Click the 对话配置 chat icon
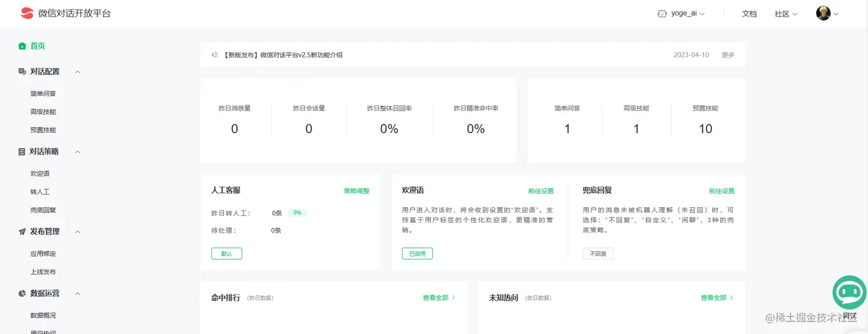Viewport: 868px width, 334px height. [x=22, y=72]
